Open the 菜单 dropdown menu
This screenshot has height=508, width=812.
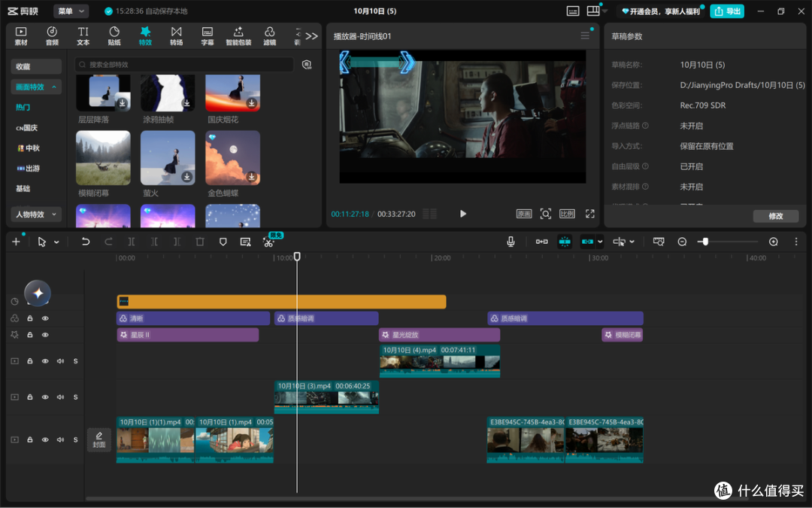[71, 11]
